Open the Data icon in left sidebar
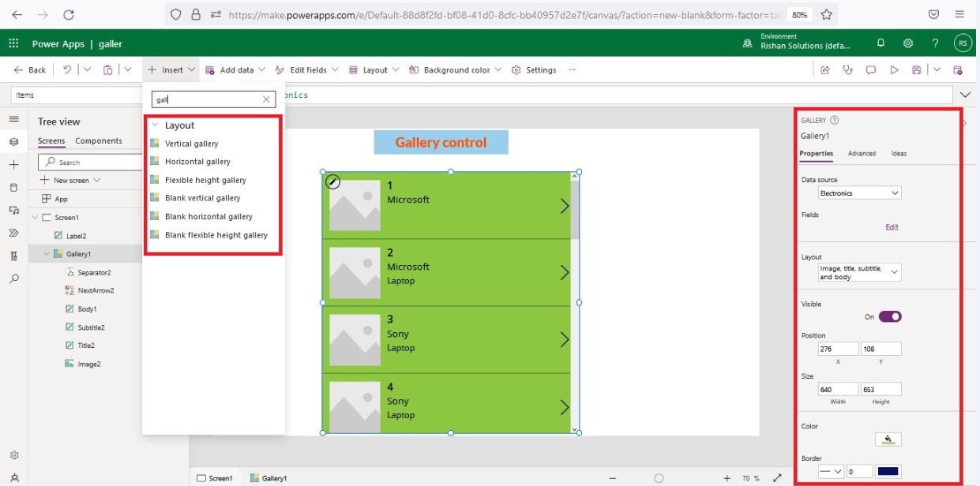This screenshot has width=980, height=486. tap(13, 188)
